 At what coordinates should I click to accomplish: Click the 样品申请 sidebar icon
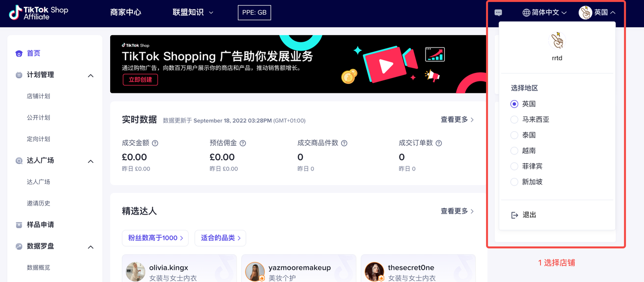pyautogui.click(x=19, y=225)
